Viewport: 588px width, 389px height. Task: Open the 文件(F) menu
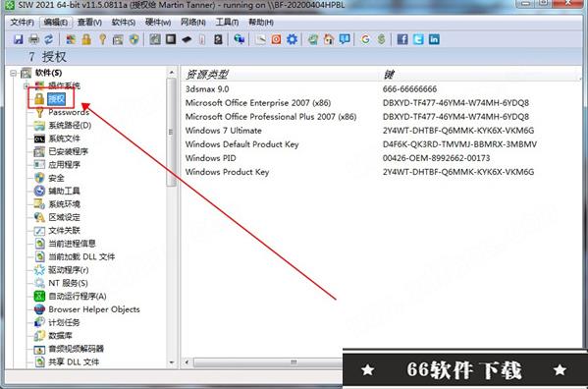coord(23,23)
